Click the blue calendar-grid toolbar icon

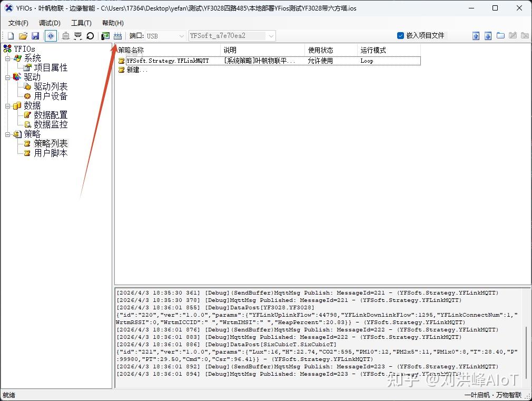(x=118, y=36)
